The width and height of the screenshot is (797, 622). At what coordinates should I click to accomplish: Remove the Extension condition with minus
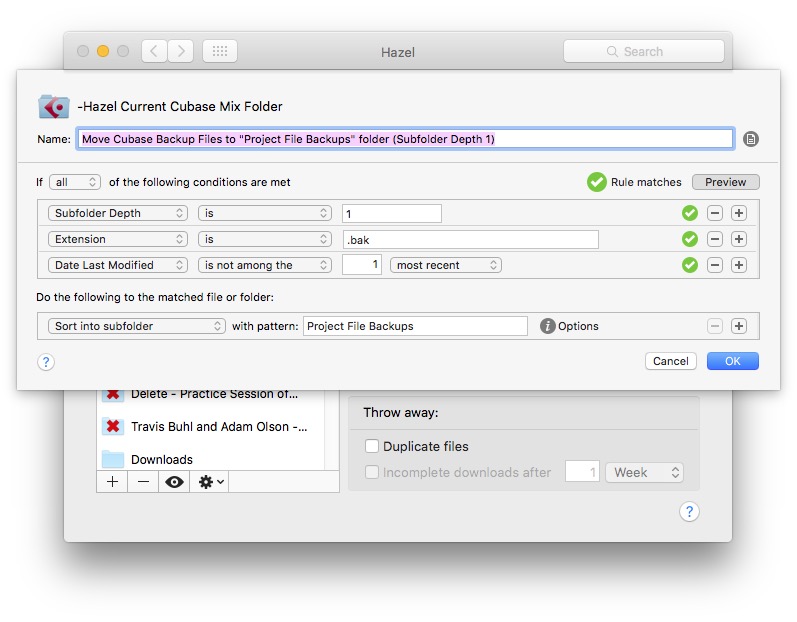(x=715, y=239)
